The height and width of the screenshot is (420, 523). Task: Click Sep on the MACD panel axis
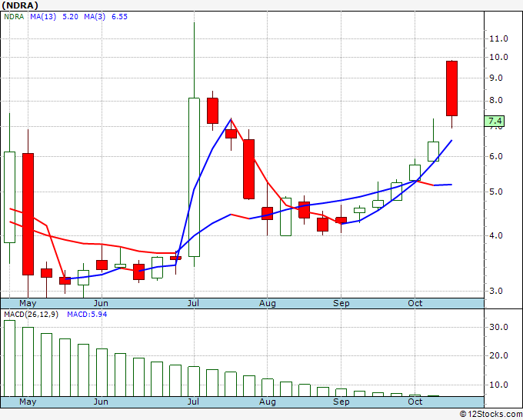click(x=341, y=402)
